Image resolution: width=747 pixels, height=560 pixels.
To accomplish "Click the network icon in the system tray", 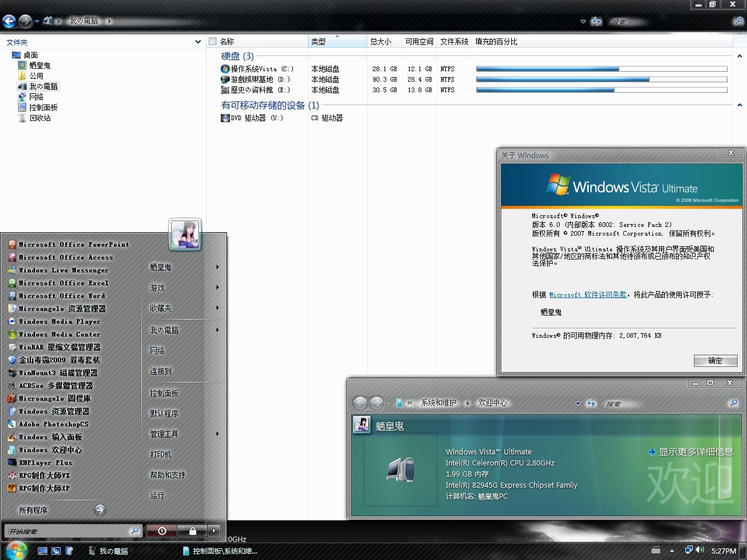I will coord(689,550).
